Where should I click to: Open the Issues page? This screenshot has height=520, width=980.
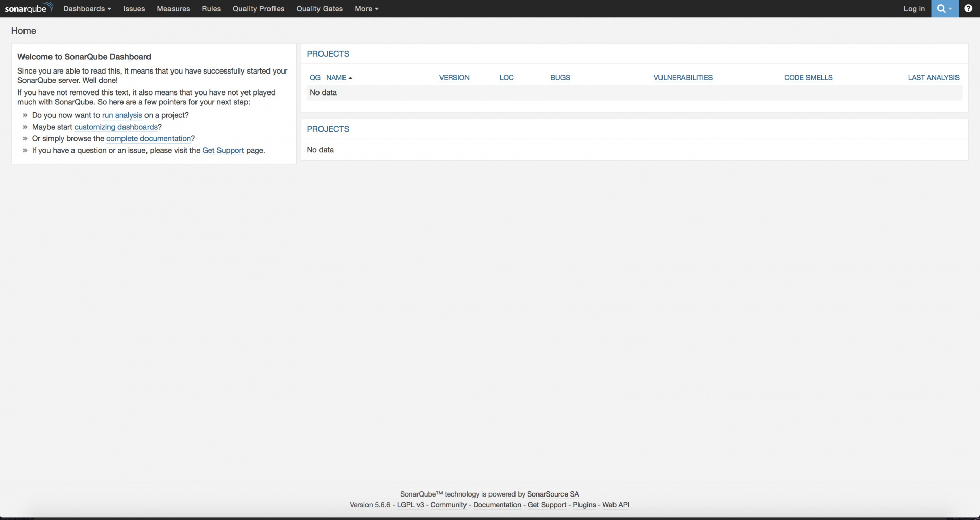tap(134, 9)
